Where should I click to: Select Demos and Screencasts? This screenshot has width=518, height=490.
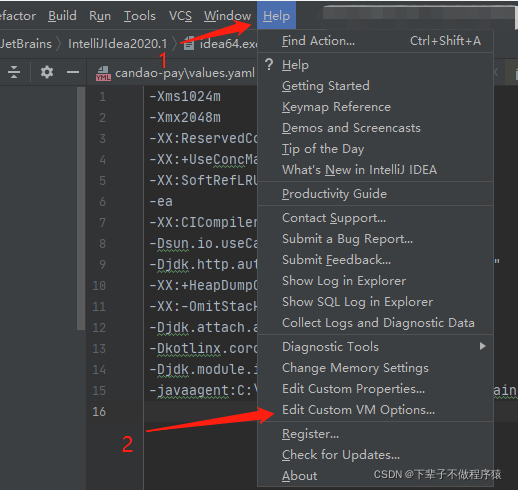click(375, 128)
